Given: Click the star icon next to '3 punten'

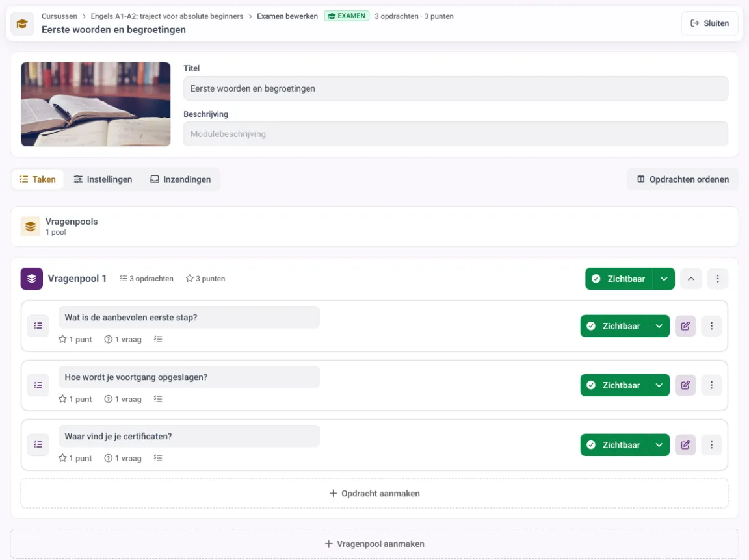Looking at the screenshot, I should [x=190, y=278].
